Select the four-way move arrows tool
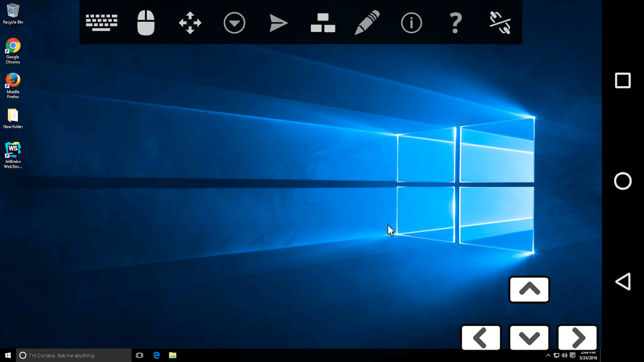 [x=190, y=23]
